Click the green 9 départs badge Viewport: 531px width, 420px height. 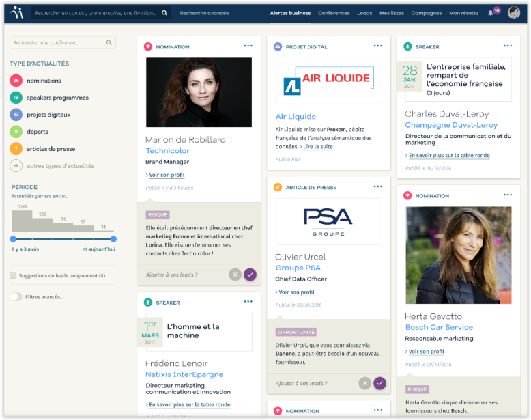(x=16, y=132)
